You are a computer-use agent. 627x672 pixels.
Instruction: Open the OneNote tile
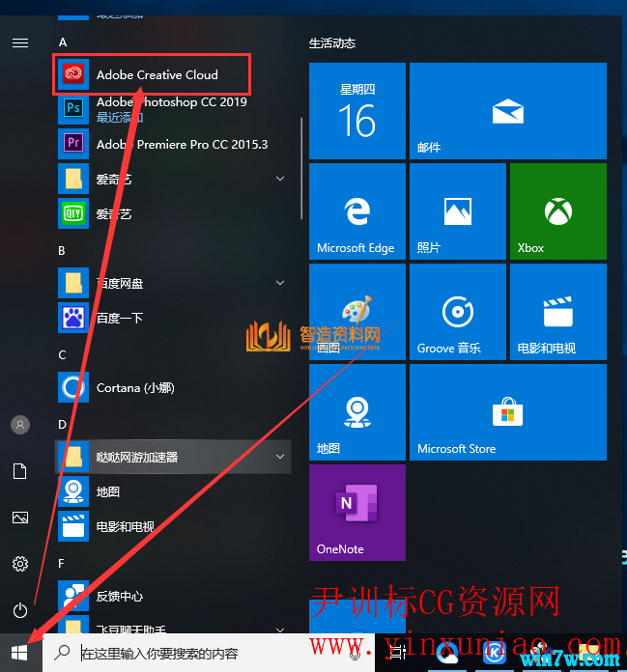pos(357,513)
